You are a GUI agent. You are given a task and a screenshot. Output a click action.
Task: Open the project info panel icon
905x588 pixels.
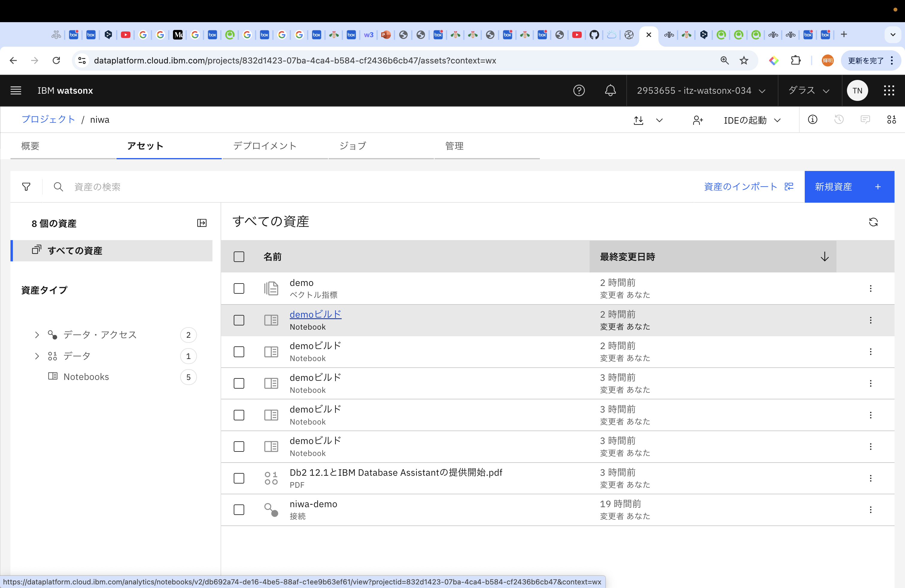[812, 120]
